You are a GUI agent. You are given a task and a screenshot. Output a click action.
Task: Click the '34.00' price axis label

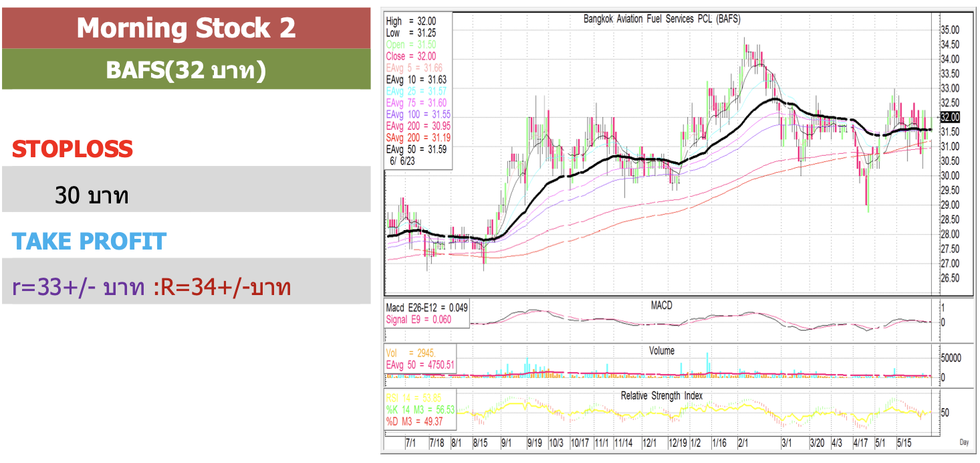pos(950,59)
